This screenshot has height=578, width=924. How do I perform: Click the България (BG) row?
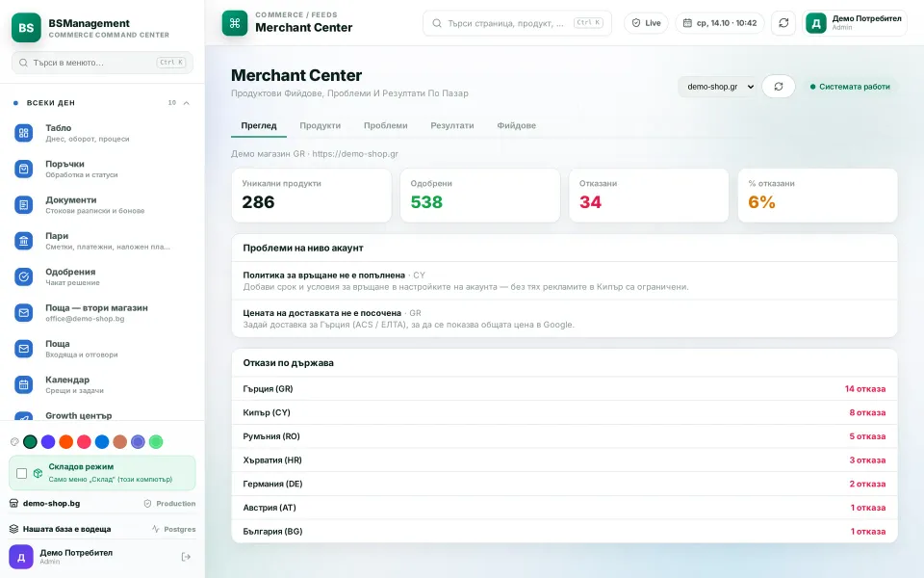pyautogui.click(x=565, y=531)
